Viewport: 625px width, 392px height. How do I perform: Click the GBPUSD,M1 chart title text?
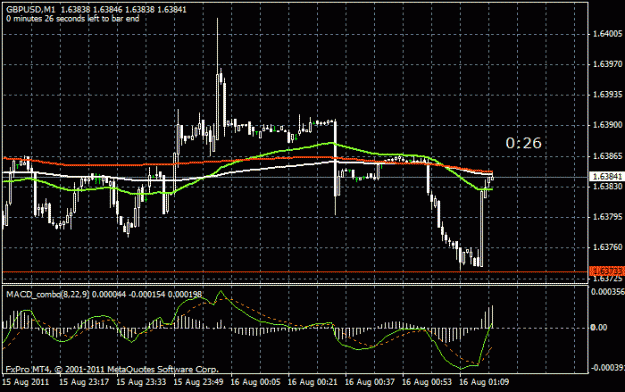coord(31,9)
